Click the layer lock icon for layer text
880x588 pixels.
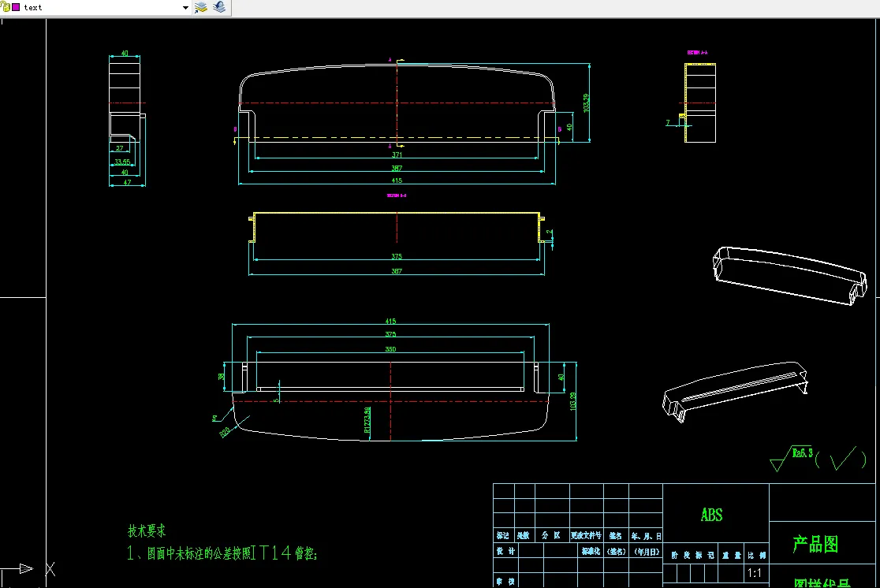[6, 7]
